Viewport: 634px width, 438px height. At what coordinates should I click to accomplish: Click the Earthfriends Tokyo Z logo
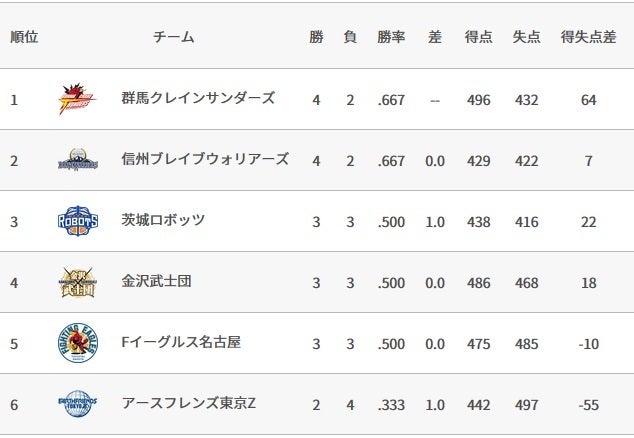77,404
